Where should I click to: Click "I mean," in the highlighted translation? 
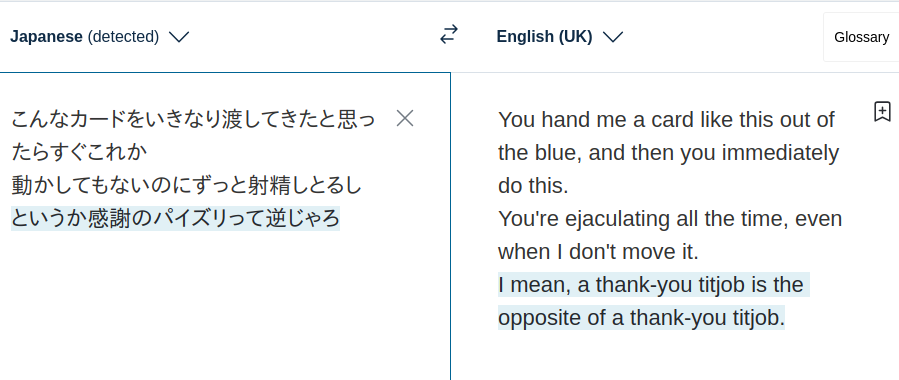pyautogui.click(x=534, y=285)
